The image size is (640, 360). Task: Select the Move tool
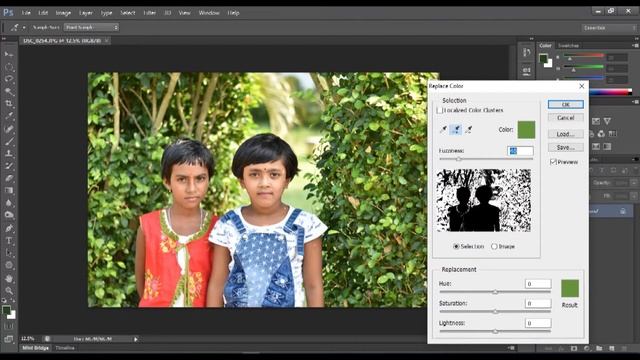(9, 54)
